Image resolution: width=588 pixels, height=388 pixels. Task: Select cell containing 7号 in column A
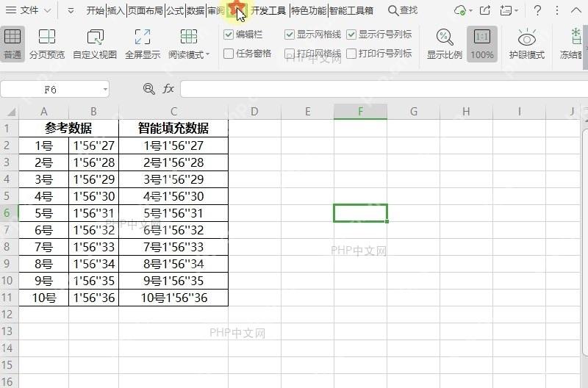coord(44,247)
